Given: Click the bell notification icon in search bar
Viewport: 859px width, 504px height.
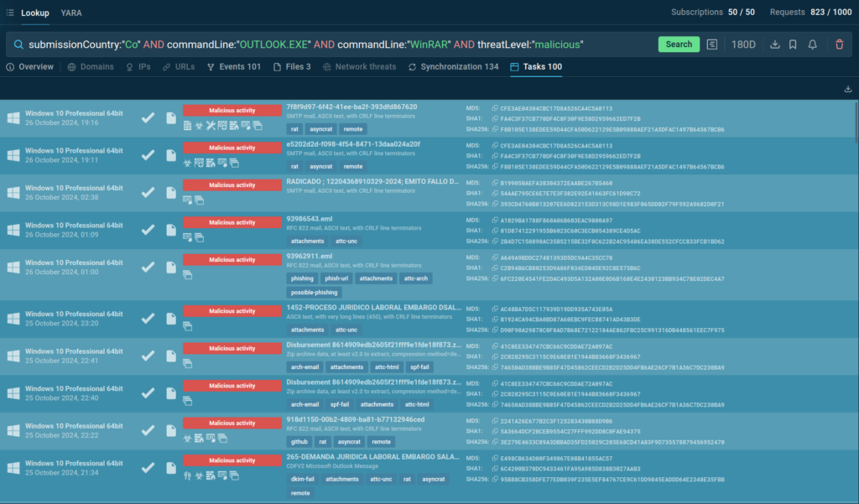Looking at the screenshot, I should point(812,44).
